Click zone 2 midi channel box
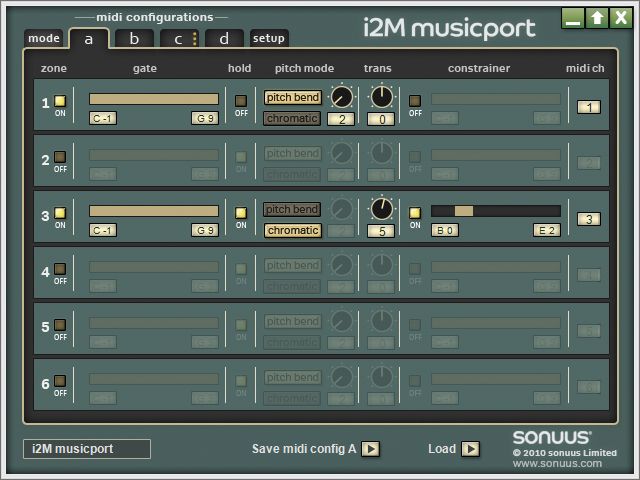Image resolution: width=640 pixels, height=480 pixels. tap(589, 163)
